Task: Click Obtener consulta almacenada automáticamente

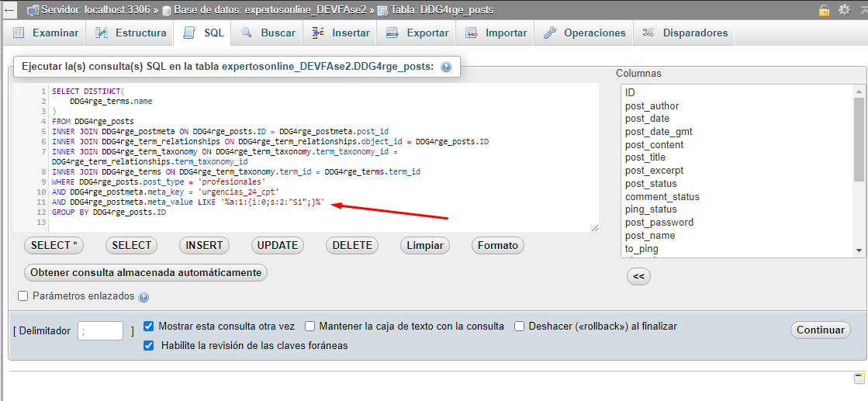Action: coord(146,272)
